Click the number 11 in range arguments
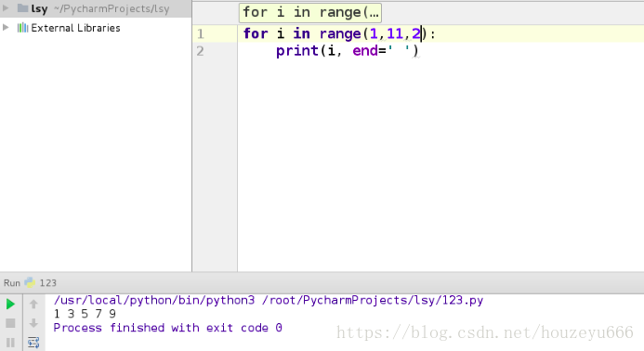 tap(395, 33)
